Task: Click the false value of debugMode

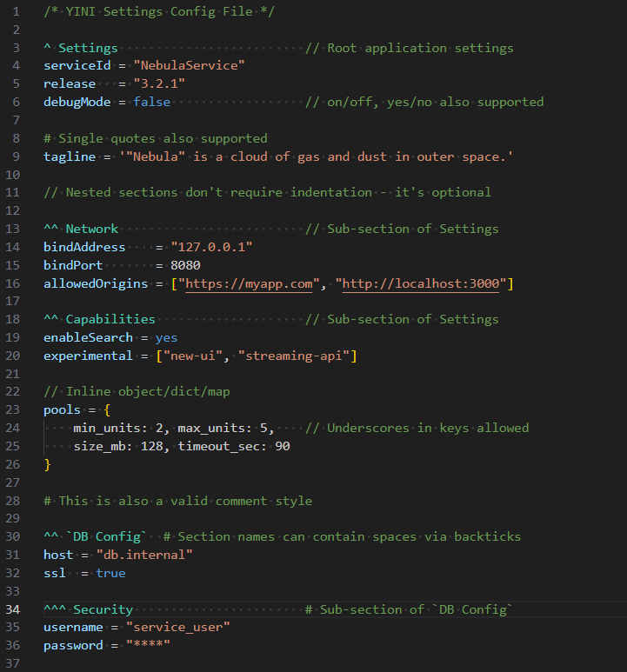Action: pyautogui.click(x=151, y=102)
